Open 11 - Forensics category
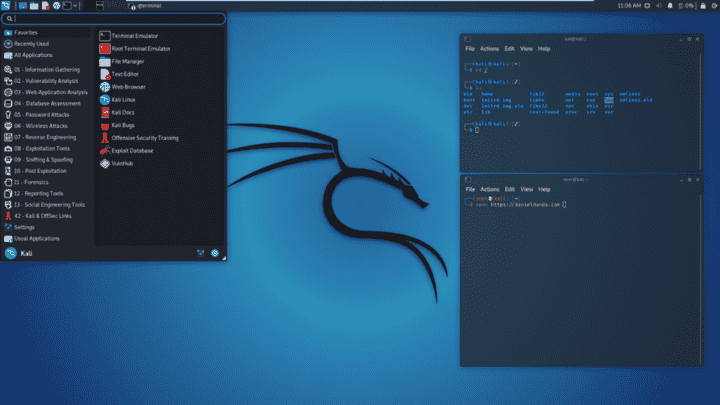This screenshot has width=720, height=405. click(x=46, y=182)
